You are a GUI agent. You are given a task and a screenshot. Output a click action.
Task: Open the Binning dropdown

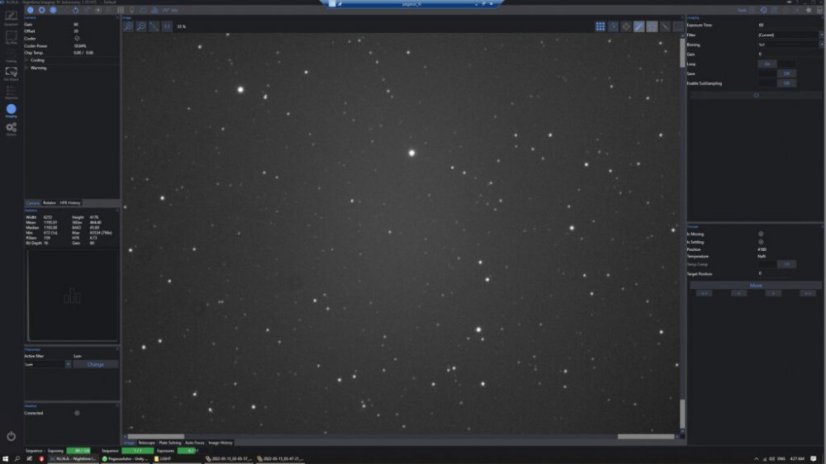click(788, 45)
